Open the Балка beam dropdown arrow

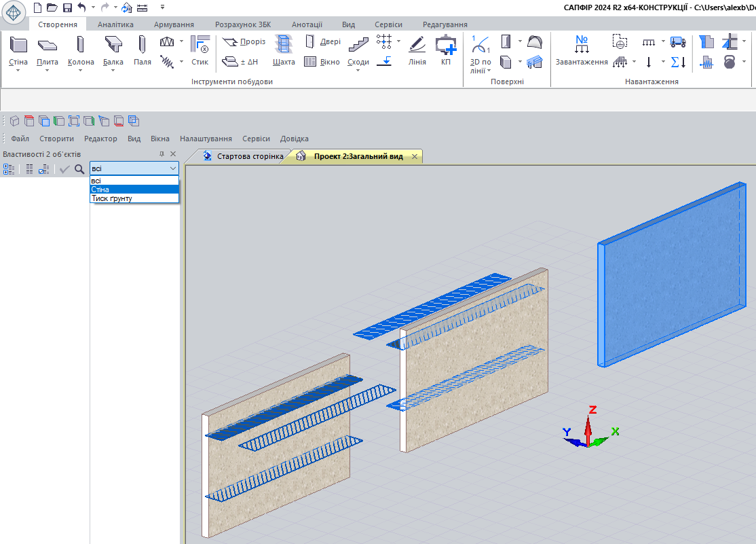113,70
